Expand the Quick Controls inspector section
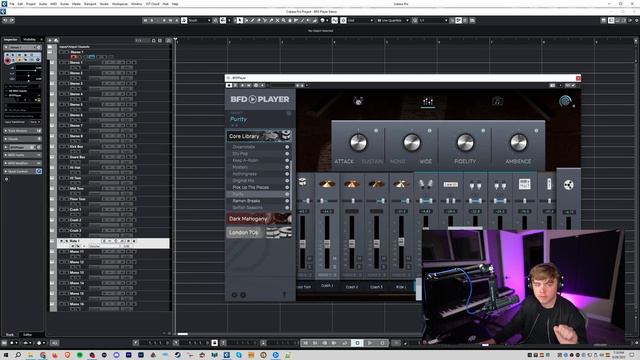This screenshot has height=360, width=640. [22, 171]
